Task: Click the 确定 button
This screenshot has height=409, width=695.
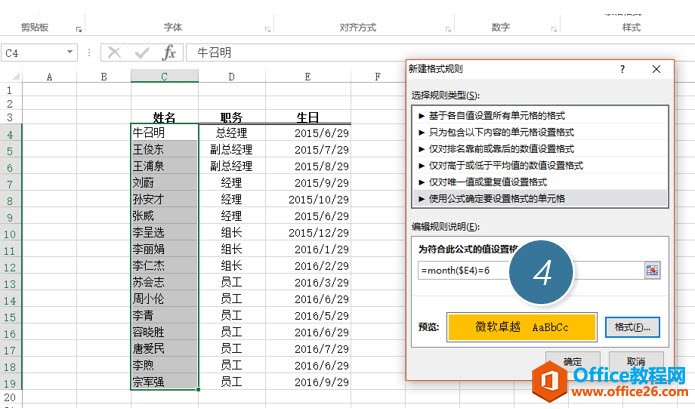Action: 573,361
